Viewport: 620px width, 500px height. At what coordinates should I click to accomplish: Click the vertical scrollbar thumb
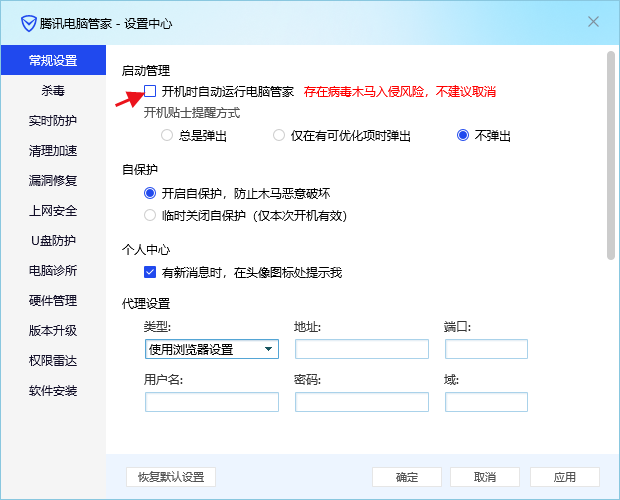[x=611, y=155]
